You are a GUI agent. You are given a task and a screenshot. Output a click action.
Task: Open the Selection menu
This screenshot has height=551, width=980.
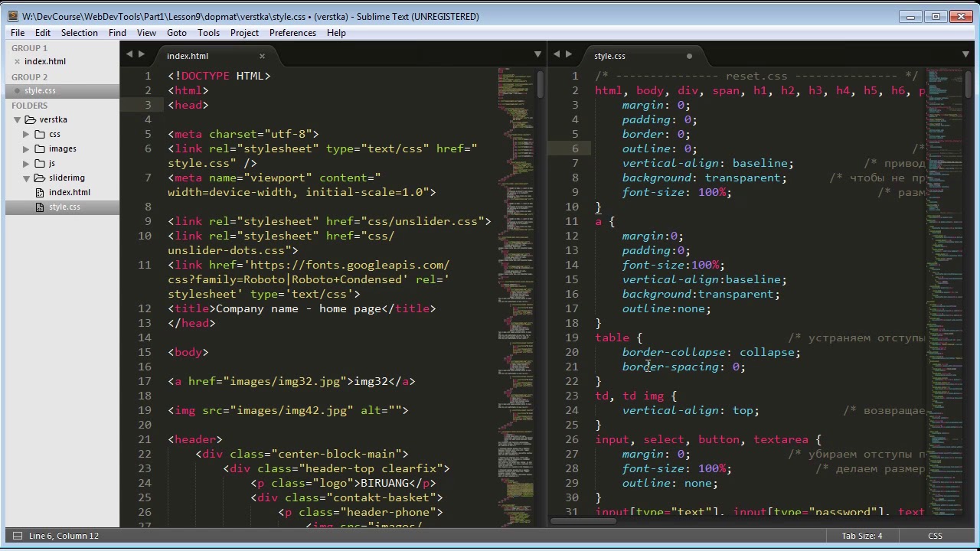pos(80,33)
